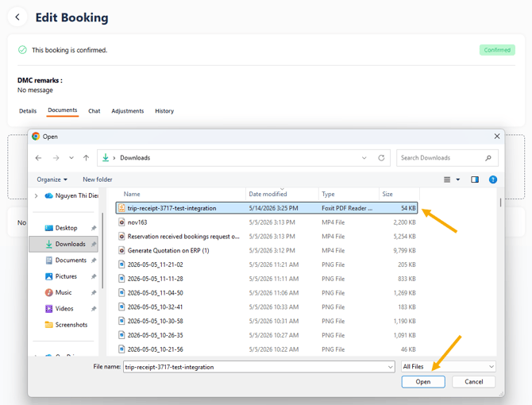Open the view options dropdown arrow

[457, 179]
